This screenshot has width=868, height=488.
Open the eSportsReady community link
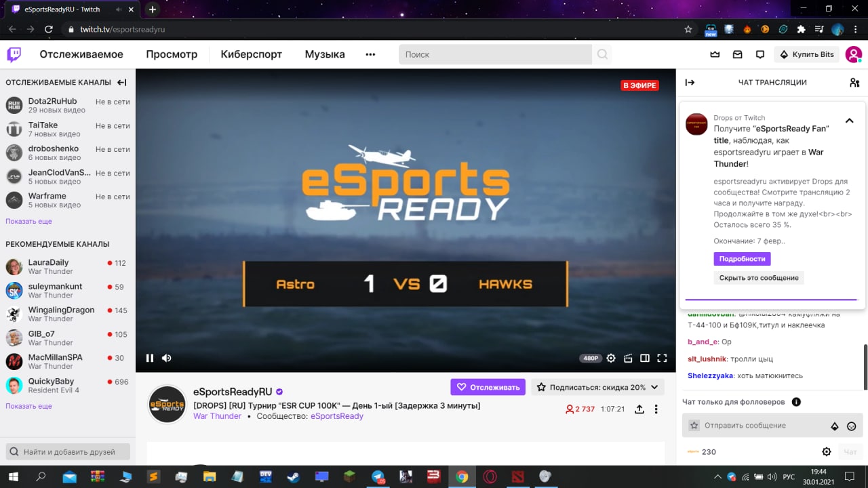click(x=337, y=416)
